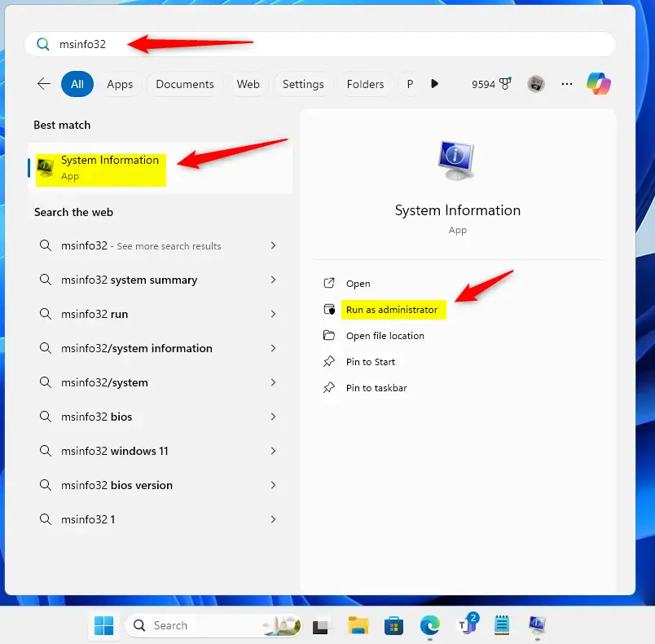The height and width of the screenshot is (644, 655).
Task: Expand msinfo32 bios version chevron
Action: click(273, 485)
